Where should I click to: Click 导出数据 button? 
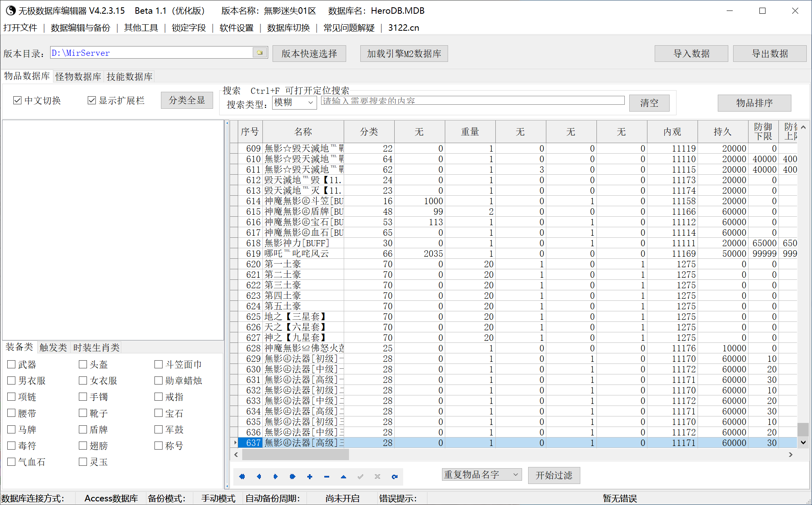pos(770,53)
